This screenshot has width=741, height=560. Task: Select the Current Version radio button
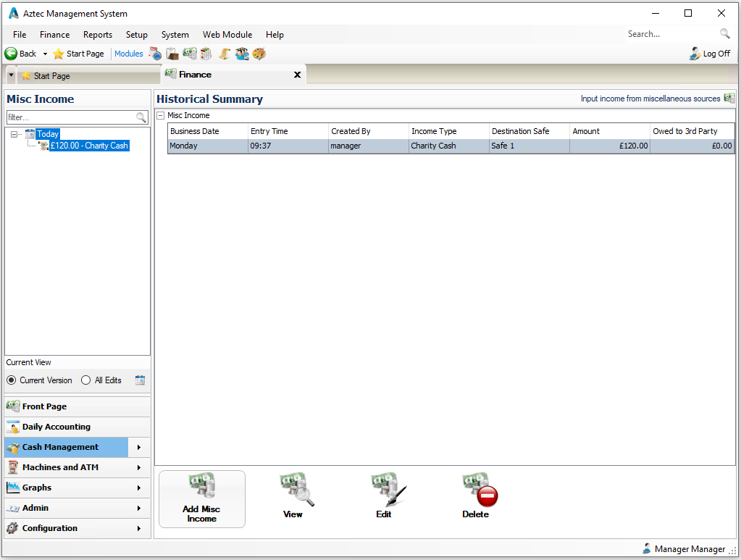point(11,380)
